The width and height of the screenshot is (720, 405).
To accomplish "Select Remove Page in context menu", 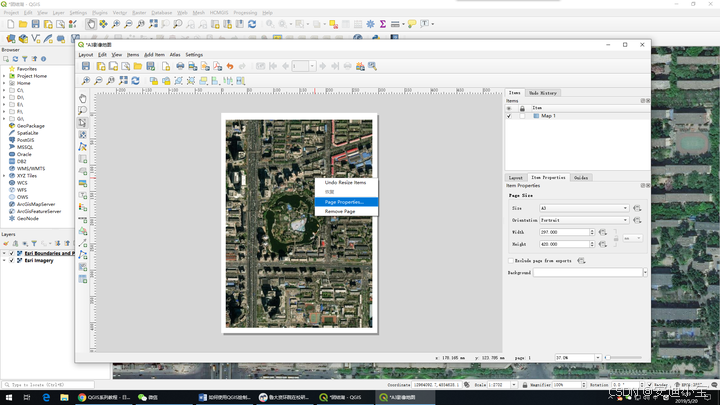I will coord(340,212).
